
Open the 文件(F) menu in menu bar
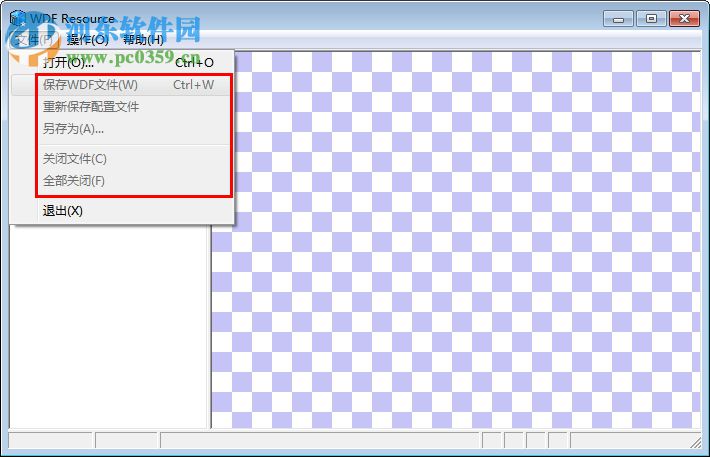point(34,40)
